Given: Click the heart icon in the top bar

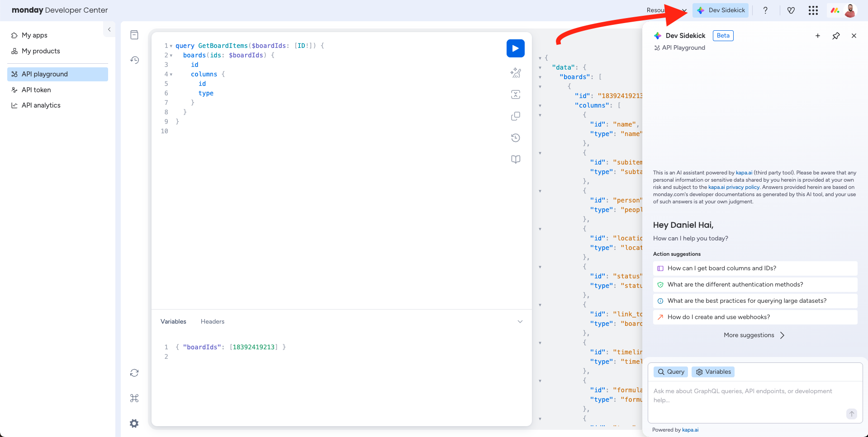Looking at the screenshot, I should point(791,10).
